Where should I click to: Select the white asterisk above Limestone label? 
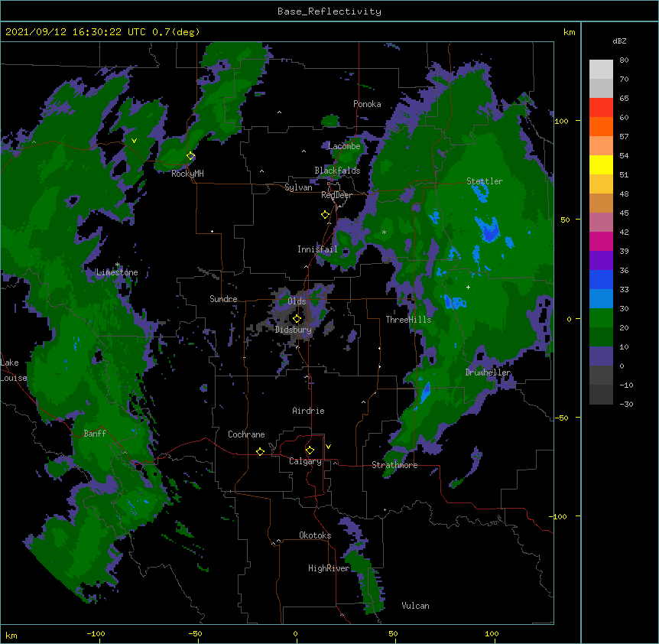(x=117, y=265)
